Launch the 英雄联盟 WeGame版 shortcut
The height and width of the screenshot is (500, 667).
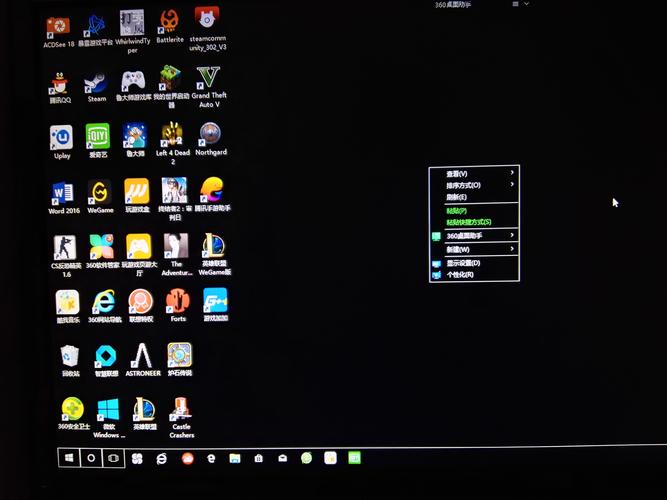[214, 254]
